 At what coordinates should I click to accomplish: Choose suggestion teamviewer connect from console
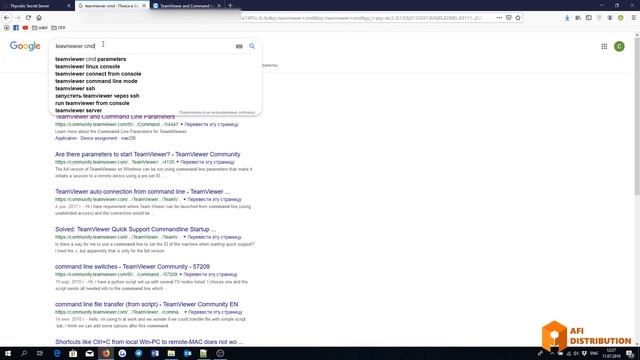click(98, 74)
